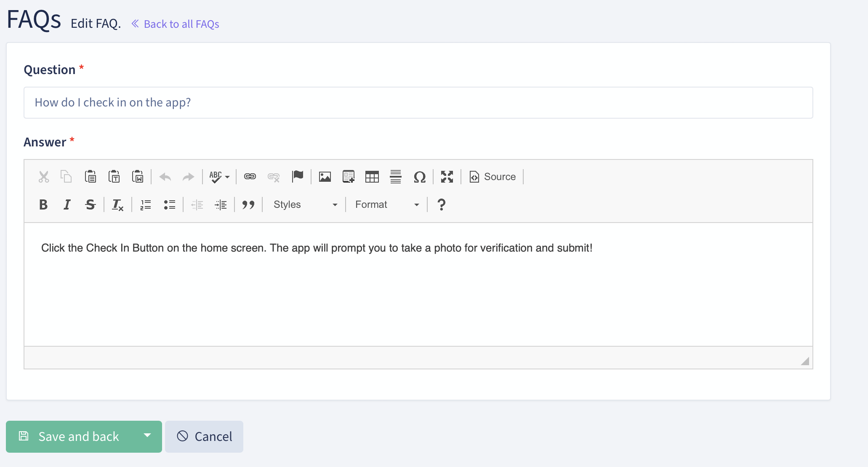Click the embed media icon
The image size is (868, 467).
pos(349,177)
